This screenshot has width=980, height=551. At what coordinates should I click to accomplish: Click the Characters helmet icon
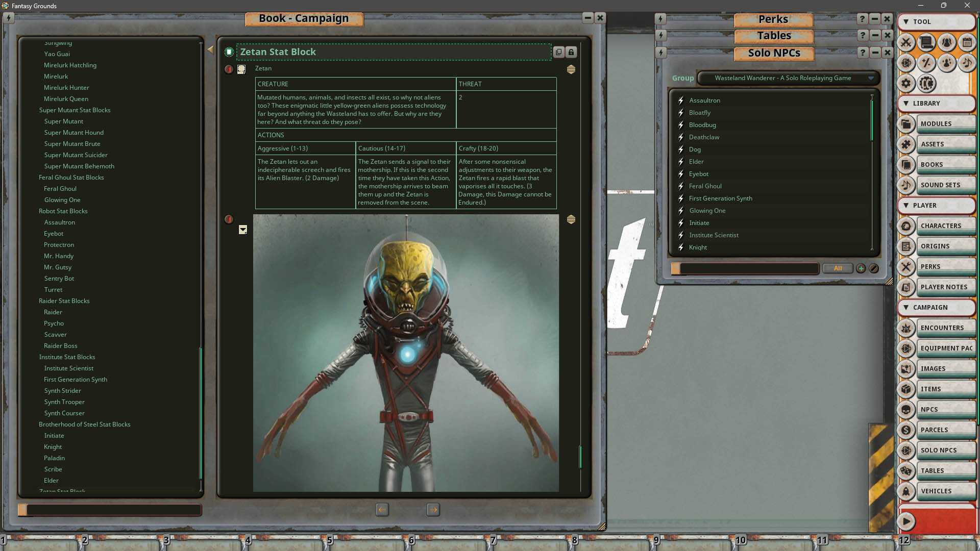906,226
